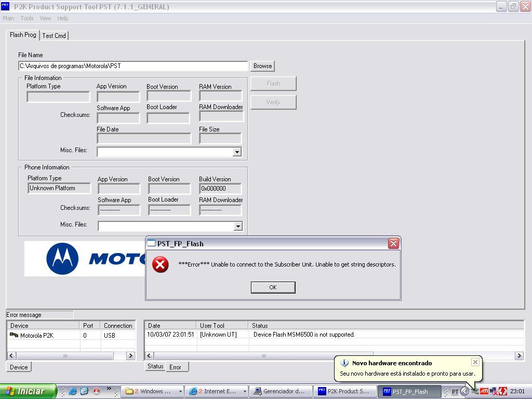Click the Date column header
The height and width of the screenshot is (399, 532).
pyautogui.click(x=170, y=326)
